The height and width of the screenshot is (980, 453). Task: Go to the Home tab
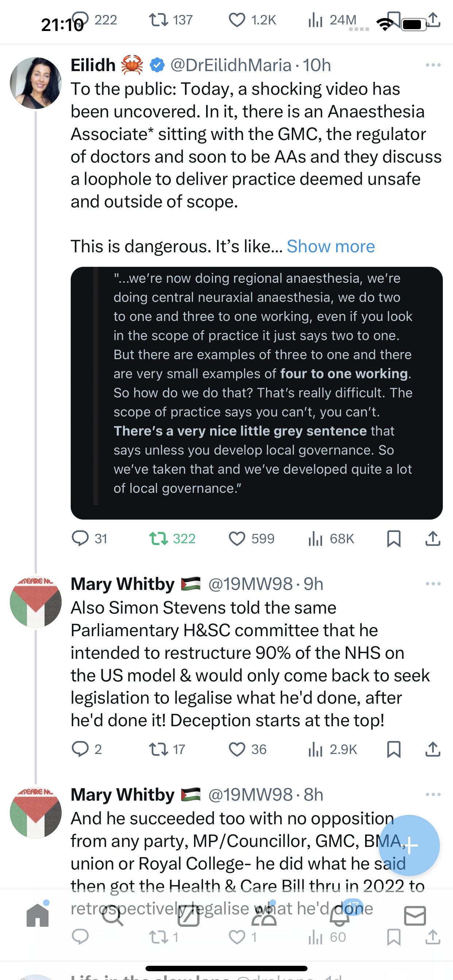[38, 916]
